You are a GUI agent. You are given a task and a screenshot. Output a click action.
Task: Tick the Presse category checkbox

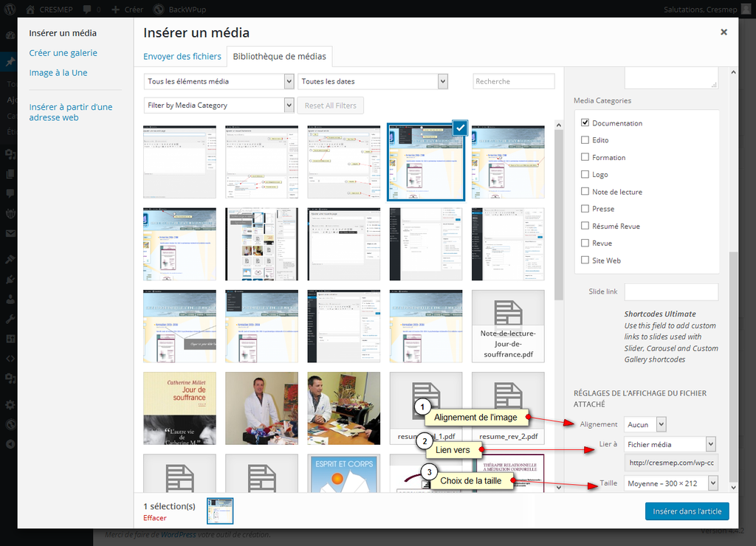585,209
